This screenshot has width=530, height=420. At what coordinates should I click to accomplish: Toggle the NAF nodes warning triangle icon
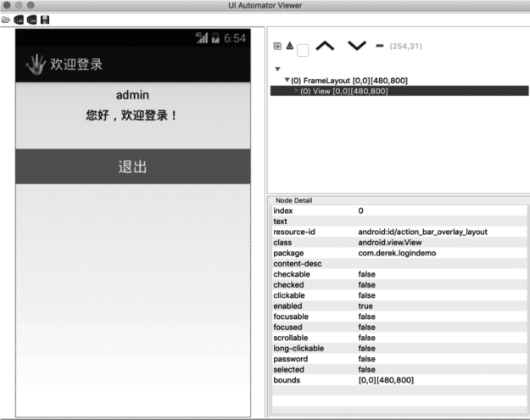(290, 45)
